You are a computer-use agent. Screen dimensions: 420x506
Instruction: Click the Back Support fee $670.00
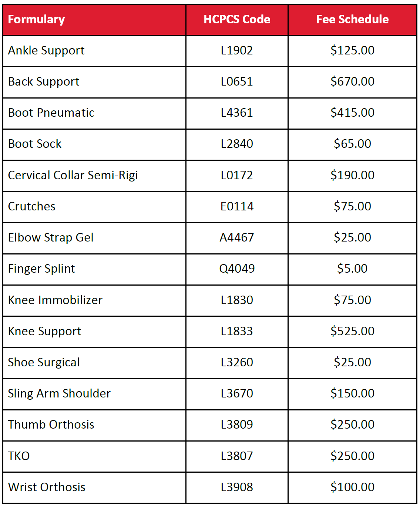[x=352, y=81]
